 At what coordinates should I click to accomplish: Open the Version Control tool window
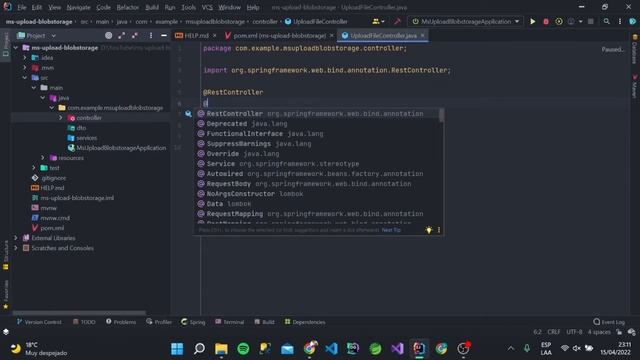pyautogui.click(x=39, y=322)
